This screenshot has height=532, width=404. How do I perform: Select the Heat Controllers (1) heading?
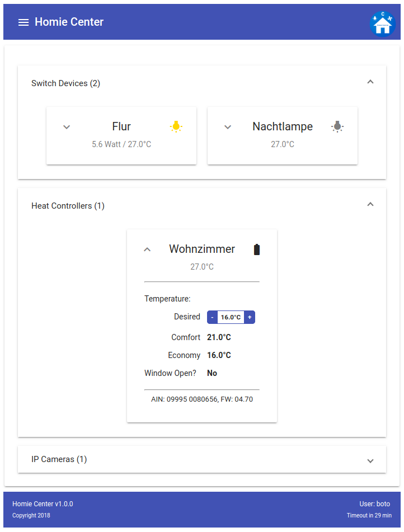(x=68, y=206)
